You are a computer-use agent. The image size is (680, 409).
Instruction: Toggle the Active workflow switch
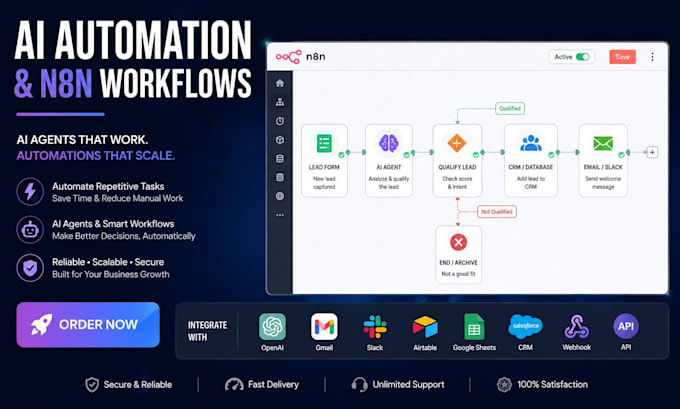(x=583, y=57)
